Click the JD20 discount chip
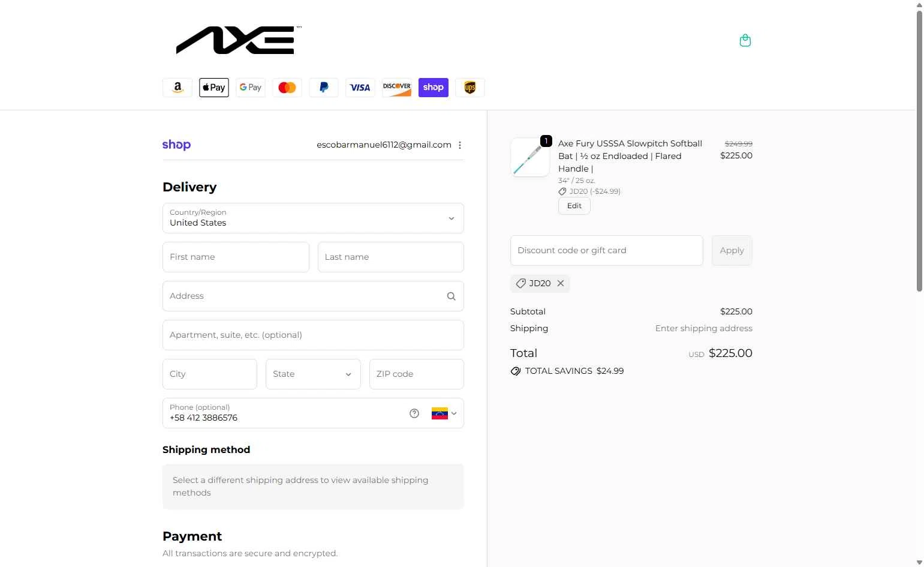The image size is (924, 567). coord(540,283)
